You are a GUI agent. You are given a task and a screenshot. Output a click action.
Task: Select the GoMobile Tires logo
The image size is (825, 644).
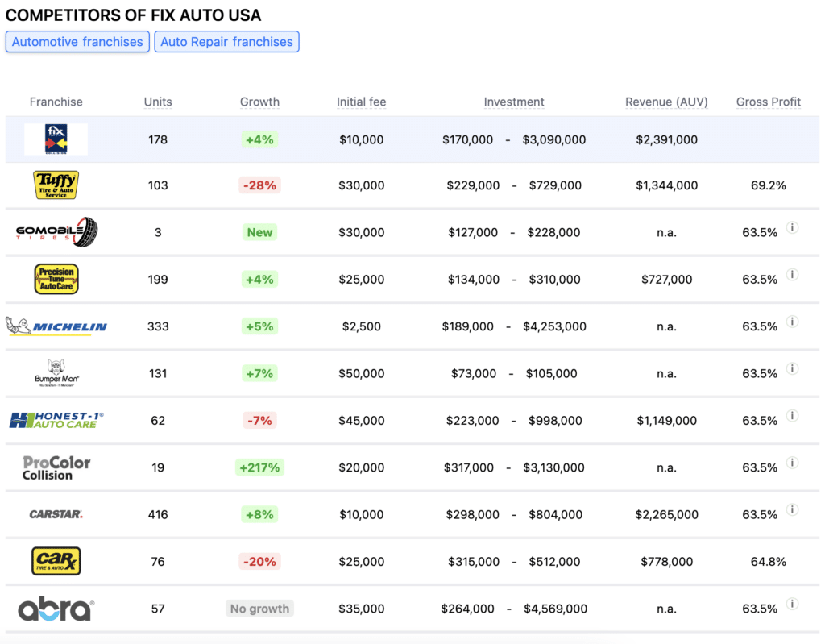coord(56,231)
